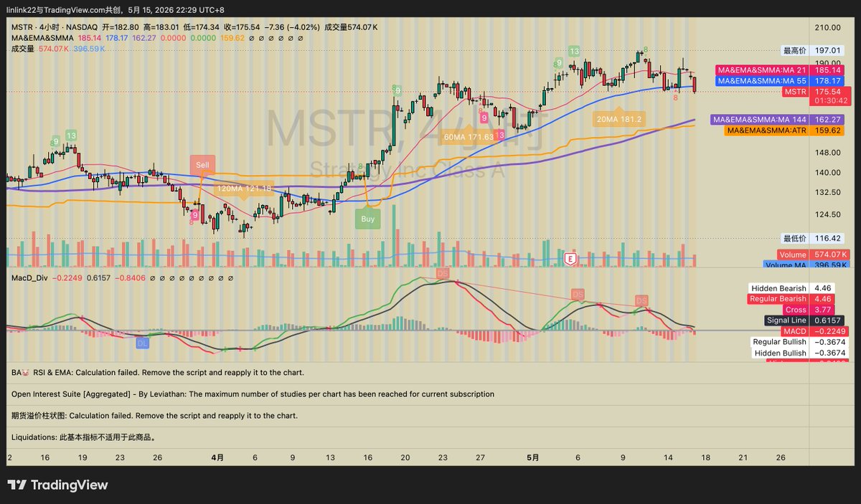The width and height of the screenshot is (861, 504).
Task: Click the blue DL divergence marker
Action: (143, 343)
